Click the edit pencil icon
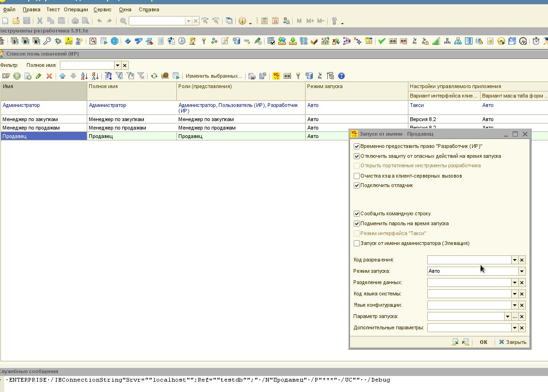The height and width of the screenshot is (392, 548). (39, 76)
